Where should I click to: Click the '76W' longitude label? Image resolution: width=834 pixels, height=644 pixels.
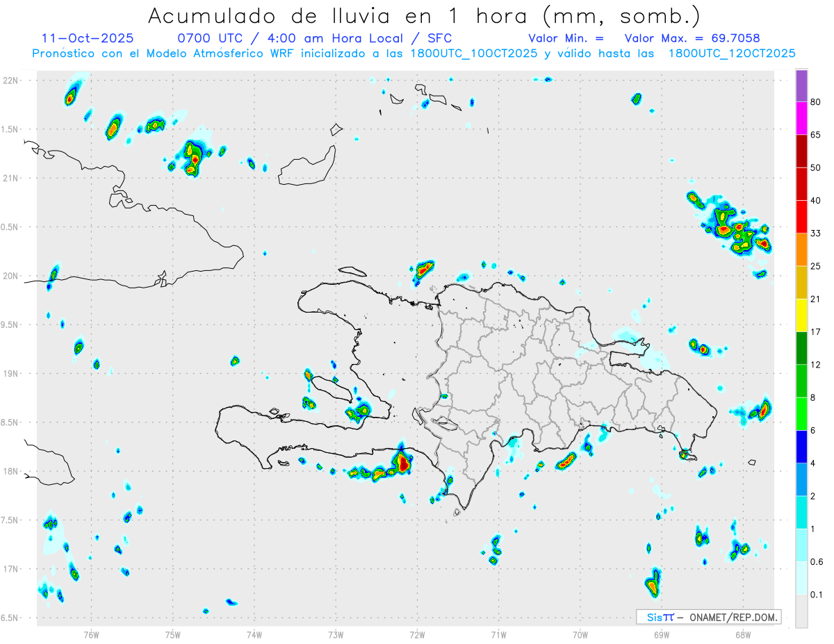(91, 635)
